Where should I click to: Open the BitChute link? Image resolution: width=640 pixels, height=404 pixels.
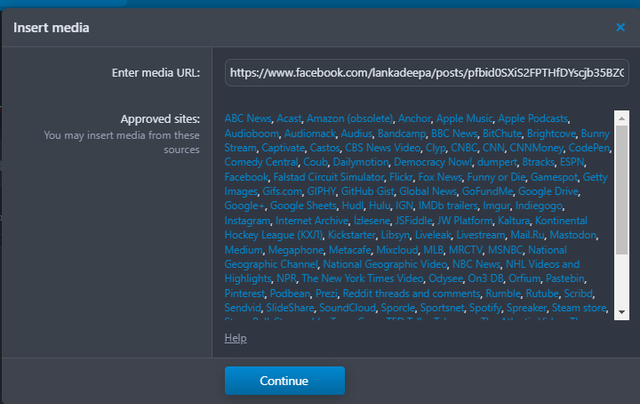pos(502,133)
